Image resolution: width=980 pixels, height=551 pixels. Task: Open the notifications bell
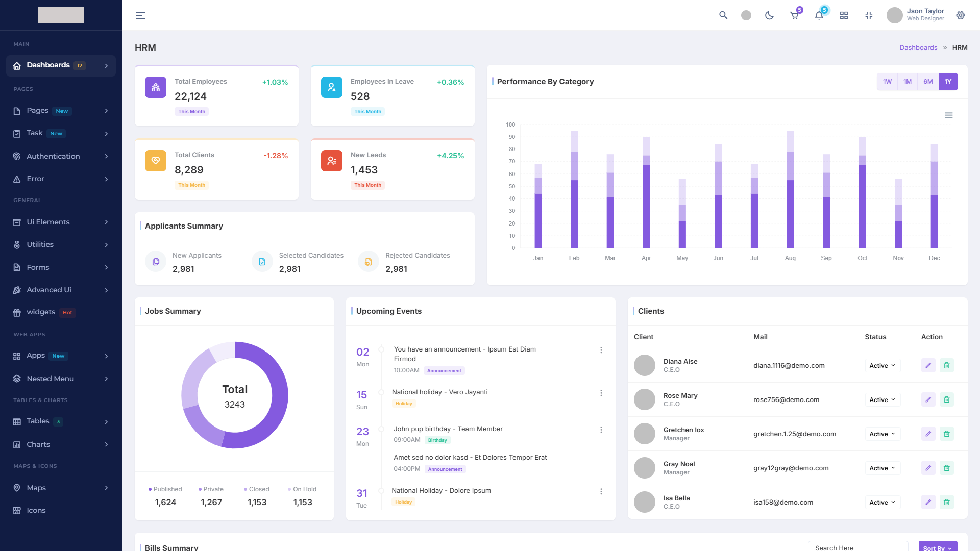[x=819, y=15]
